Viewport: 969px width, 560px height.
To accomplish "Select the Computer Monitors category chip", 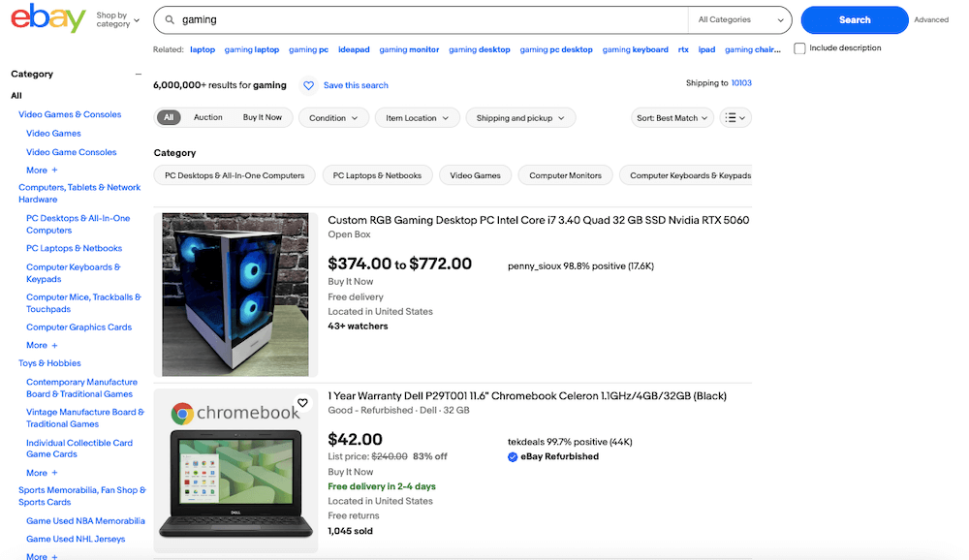I will pos(566,175).
